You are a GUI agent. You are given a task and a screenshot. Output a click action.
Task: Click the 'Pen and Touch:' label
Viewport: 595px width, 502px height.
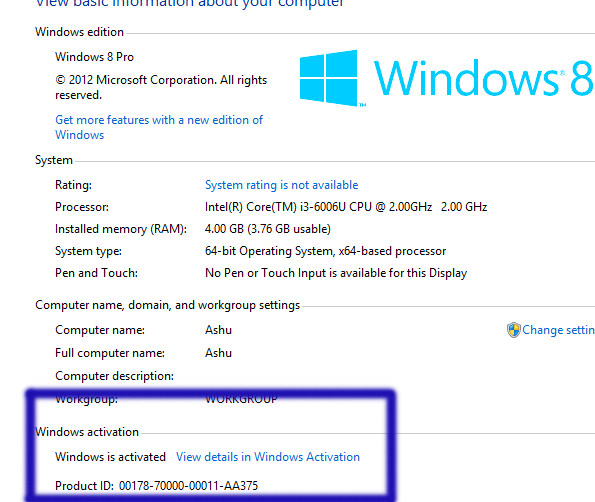point(96,273)
